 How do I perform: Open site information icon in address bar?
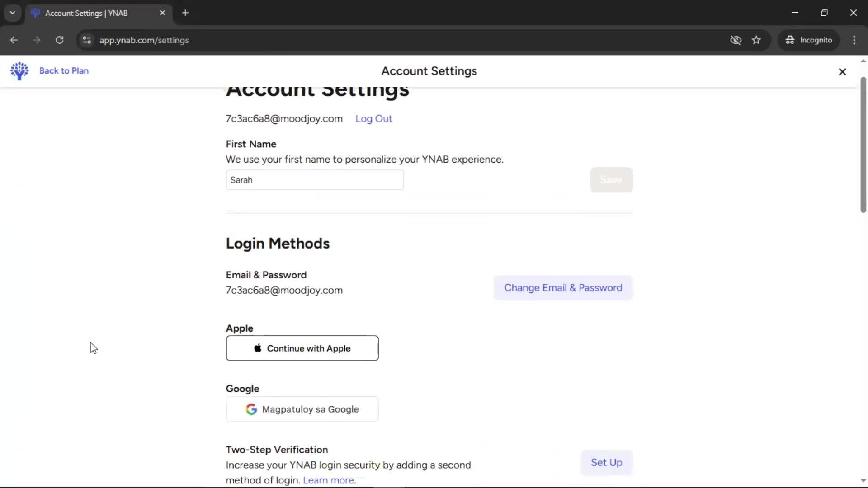(87, 40)
